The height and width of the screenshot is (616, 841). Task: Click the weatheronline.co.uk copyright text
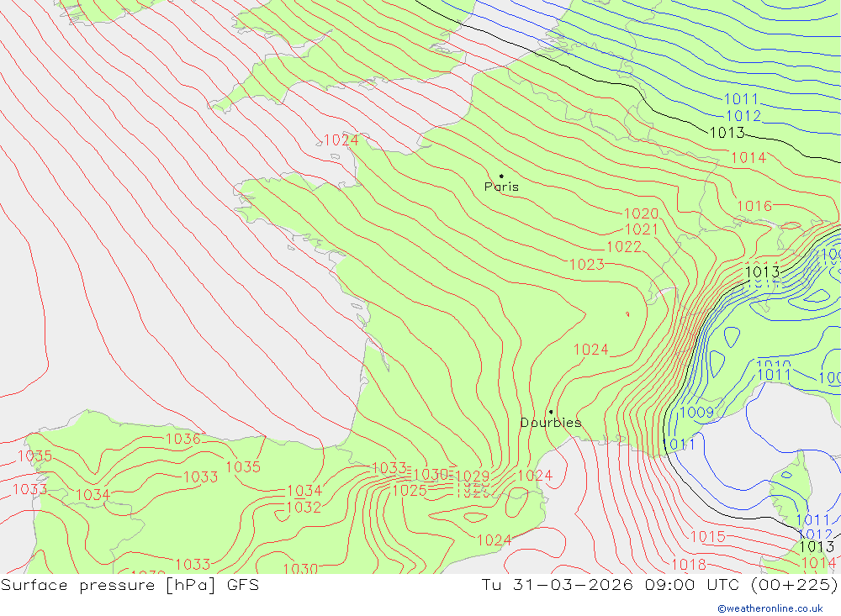click(770, 608)
